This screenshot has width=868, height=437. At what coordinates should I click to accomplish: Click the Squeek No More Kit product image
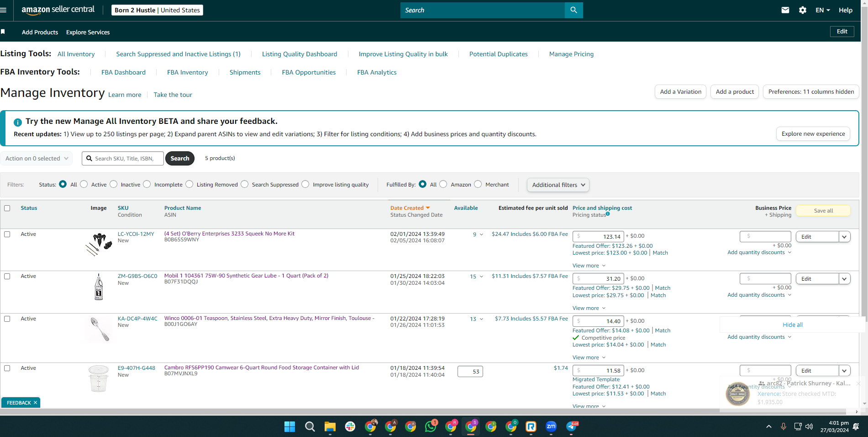(99, 244)
